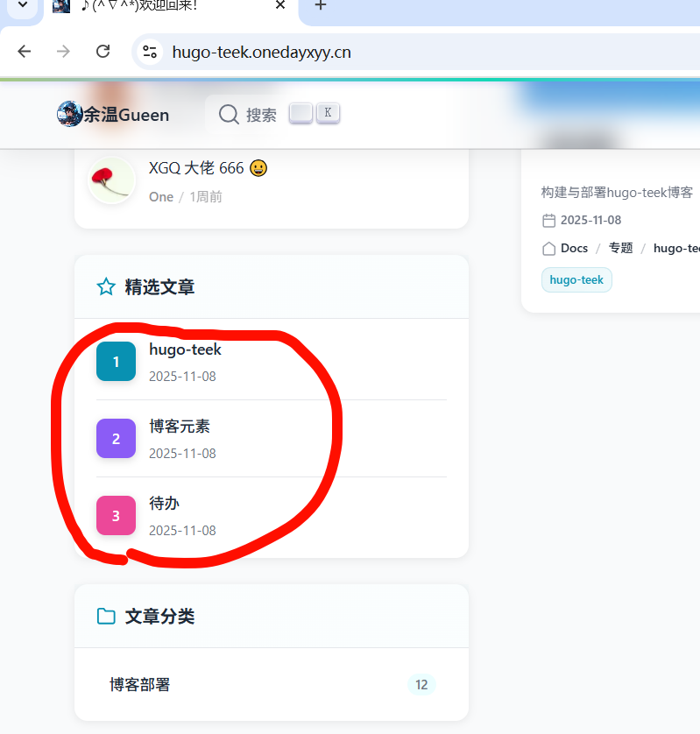Click the address bar URL
Image resolution: width=700 pixels, height=734 pixels.
pyautogui.click(x=261, y=52)
